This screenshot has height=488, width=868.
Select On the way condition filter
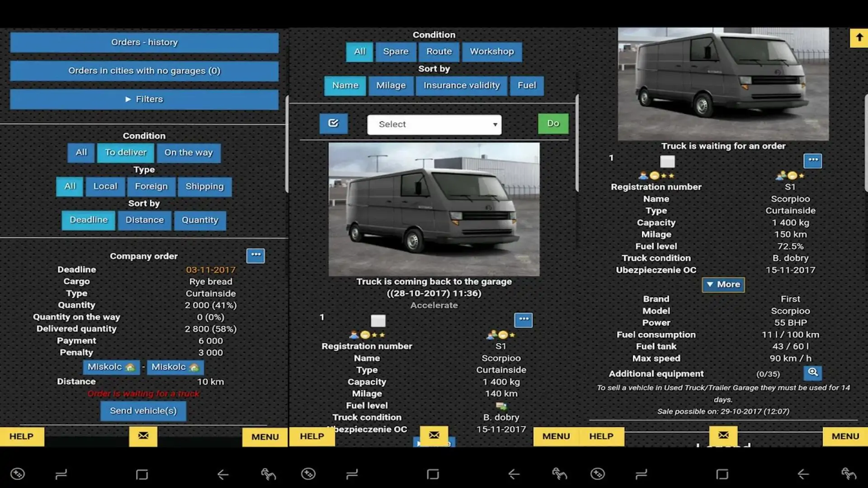click(x=189, y=153)
